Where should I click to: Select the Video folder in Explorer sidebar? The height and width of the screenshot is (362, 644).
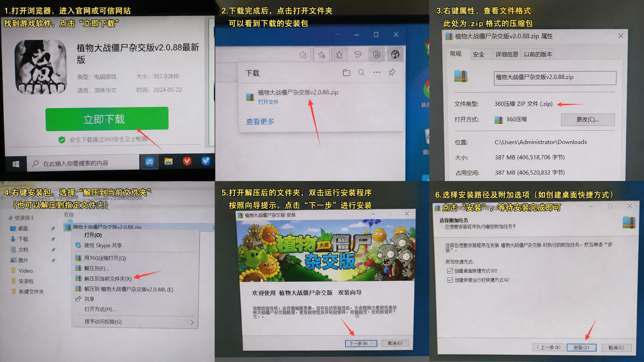click(x=22, y=271)
